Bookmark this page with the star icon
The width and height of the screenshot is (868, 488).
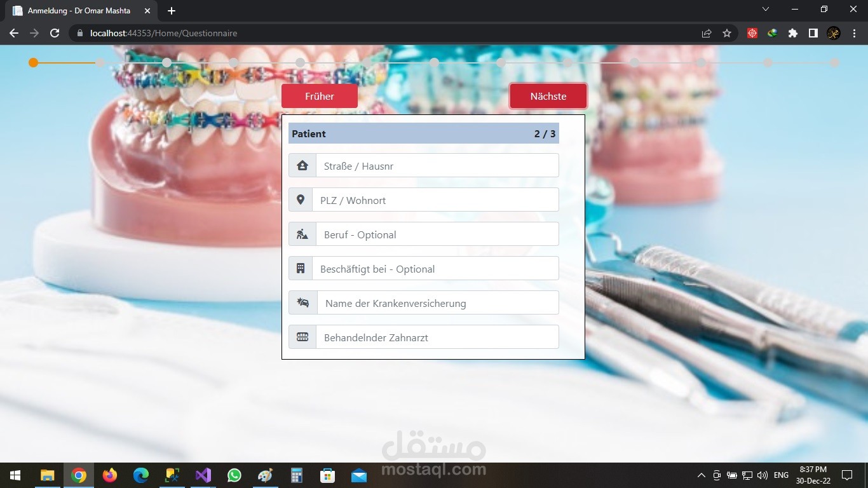[x=726, y=33]
